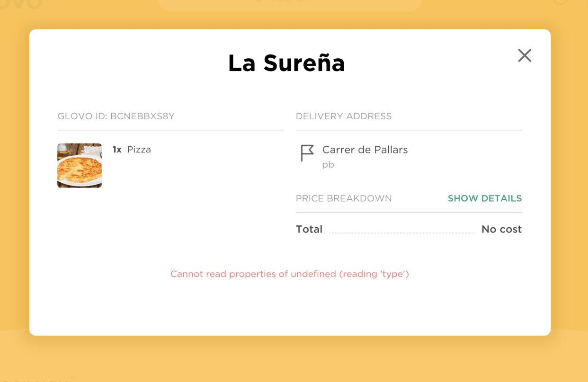Select the Carrer de Pallars address

click(x=365, y=150)
